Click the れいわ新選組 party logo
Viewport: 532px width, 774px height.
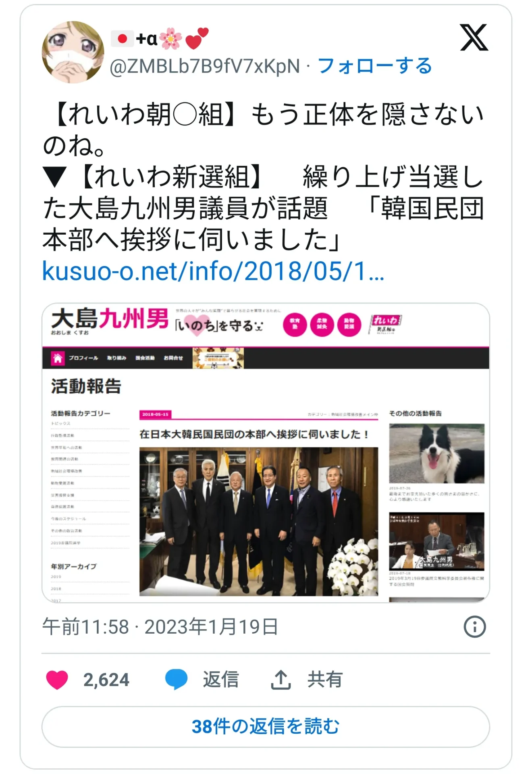[x=385, y=325]
